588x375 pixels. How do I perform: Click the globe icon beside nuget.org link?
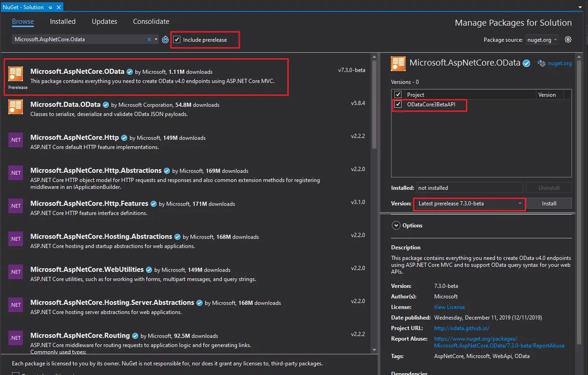point(541,63)
